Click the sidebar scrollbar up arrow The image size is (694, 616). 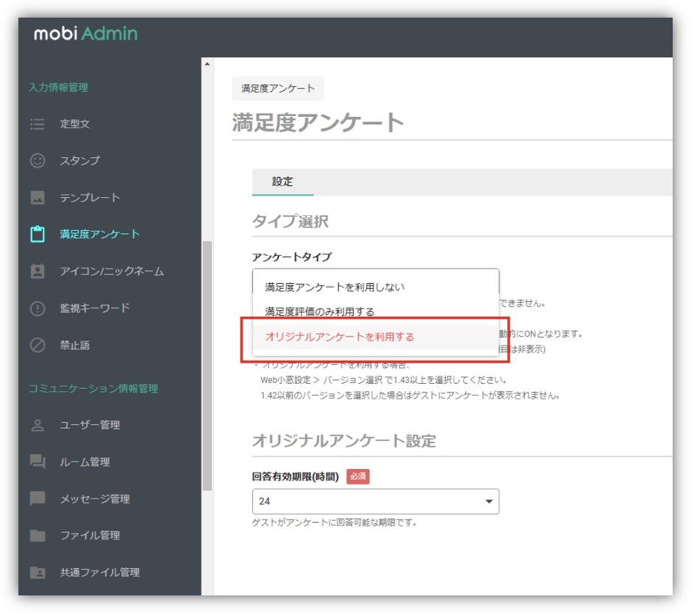tap(207, 64)
